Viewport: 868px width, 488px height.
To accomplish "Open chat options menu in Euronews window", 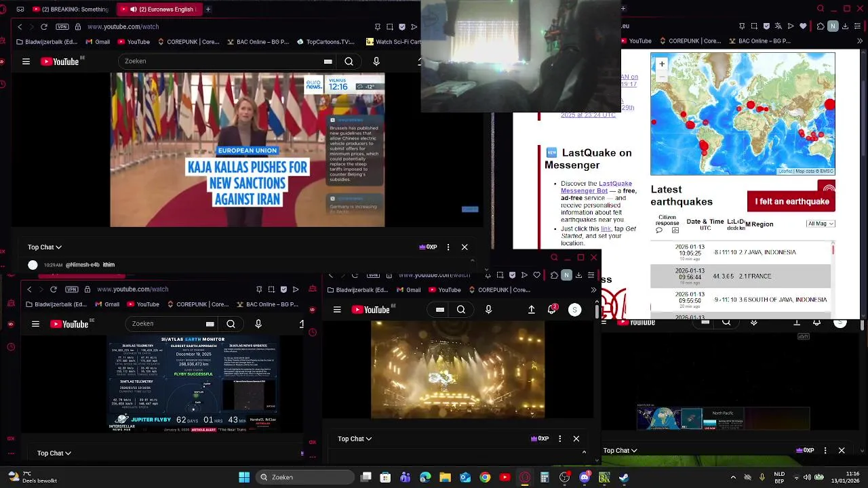I will tap(448, 247).
